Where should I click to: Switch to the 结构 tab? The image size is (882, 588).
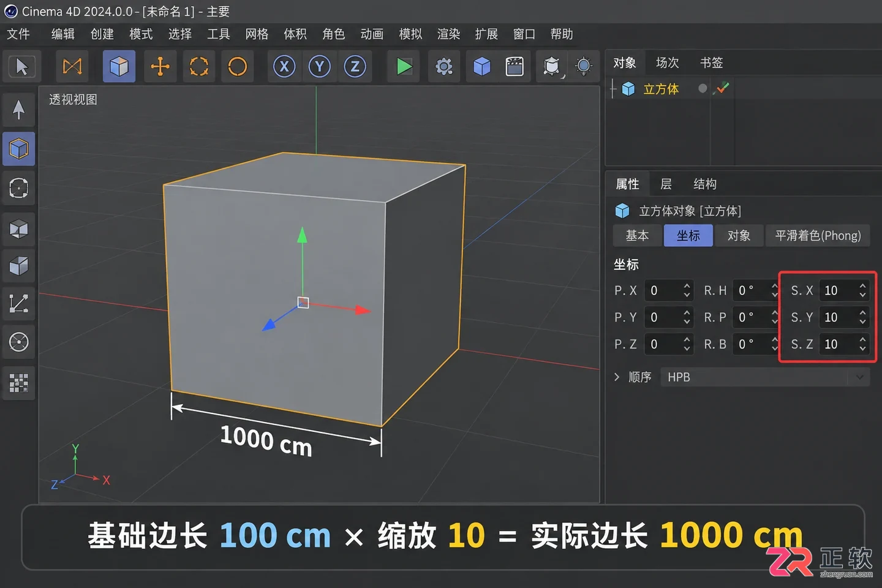tap(705, 184)
